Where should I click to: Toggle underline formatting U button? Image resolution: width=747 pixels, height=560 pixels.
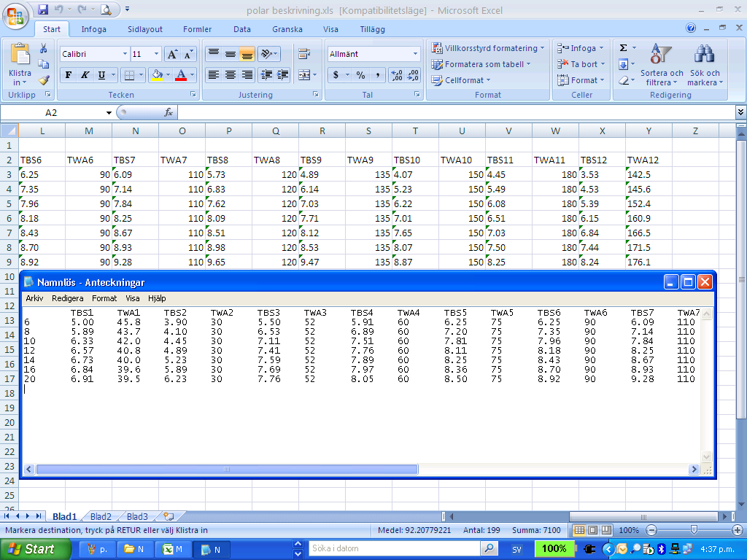coord(101,75)
